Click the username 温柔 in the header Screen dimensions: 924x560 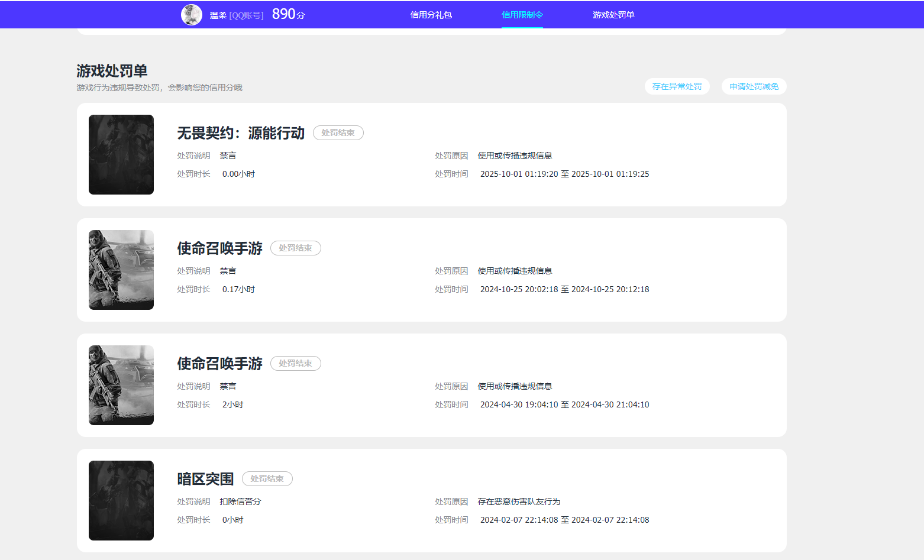tap(217, 14)
